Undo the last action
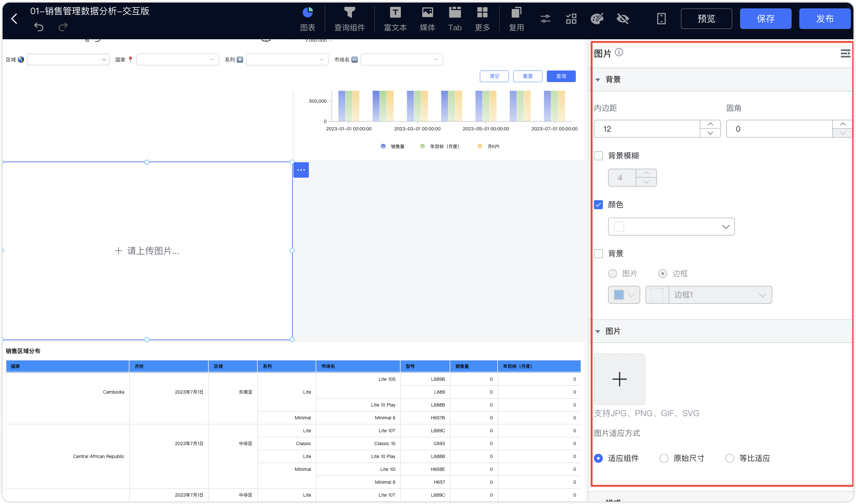 tap(39, 27)
